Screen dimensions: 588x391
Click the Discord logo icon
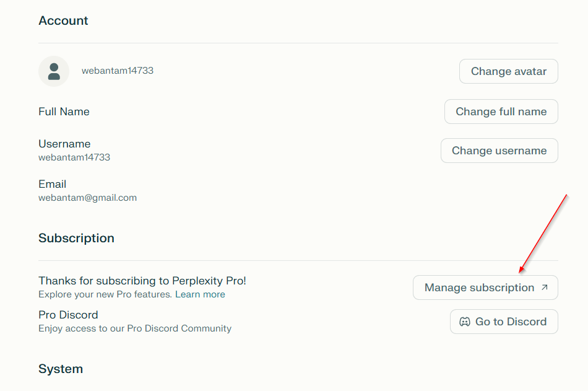465,322
